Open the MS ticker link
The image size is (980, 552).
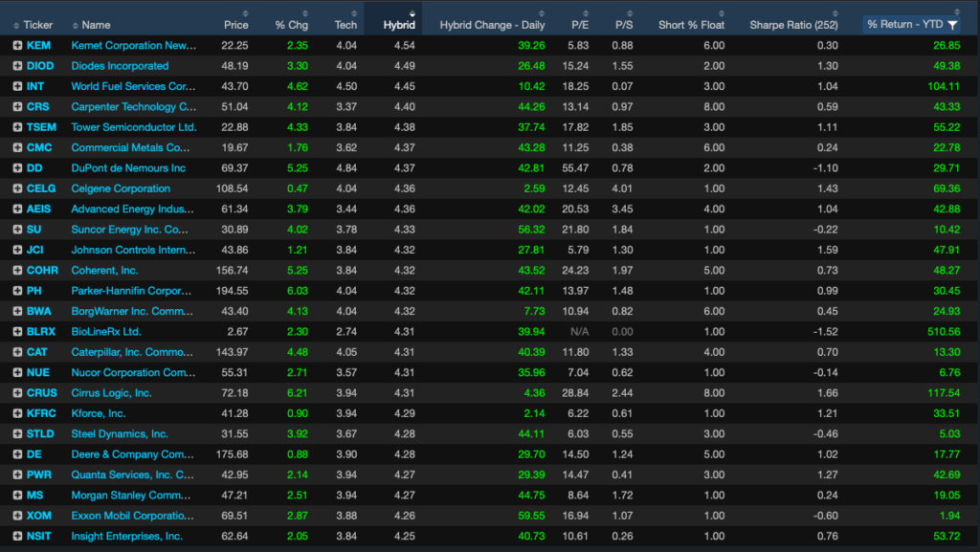(35, 496)
